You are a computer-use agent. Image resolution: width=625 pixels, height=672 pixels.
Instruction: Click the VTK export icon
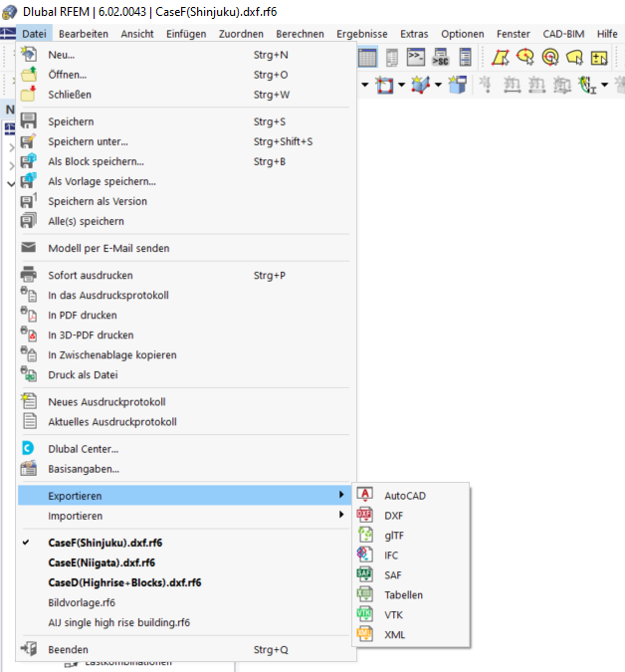pyautogui.click(x=365, y=614)
